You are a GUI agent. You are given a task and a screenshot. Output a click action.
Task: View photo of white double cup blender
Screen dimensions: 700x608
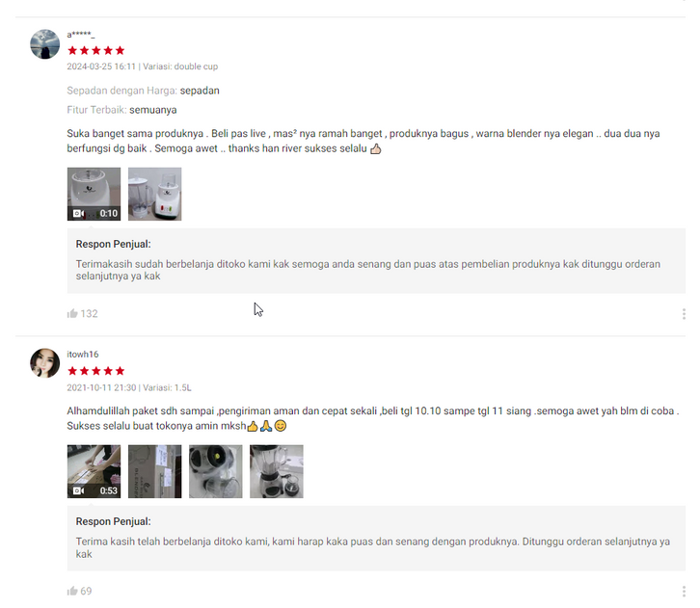pos(155,194)
